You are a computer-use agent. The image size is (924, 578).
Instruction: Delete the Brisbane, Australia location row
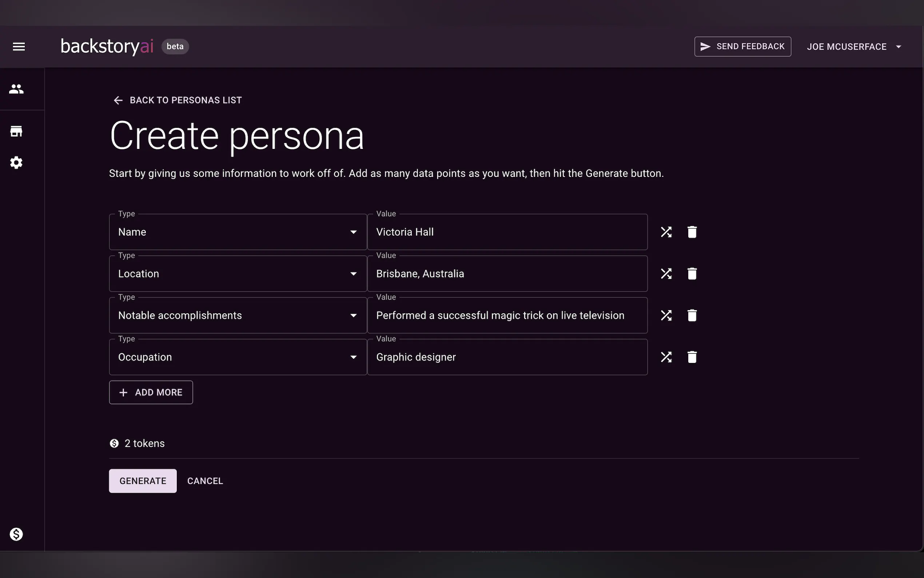[x=692, y=274]
